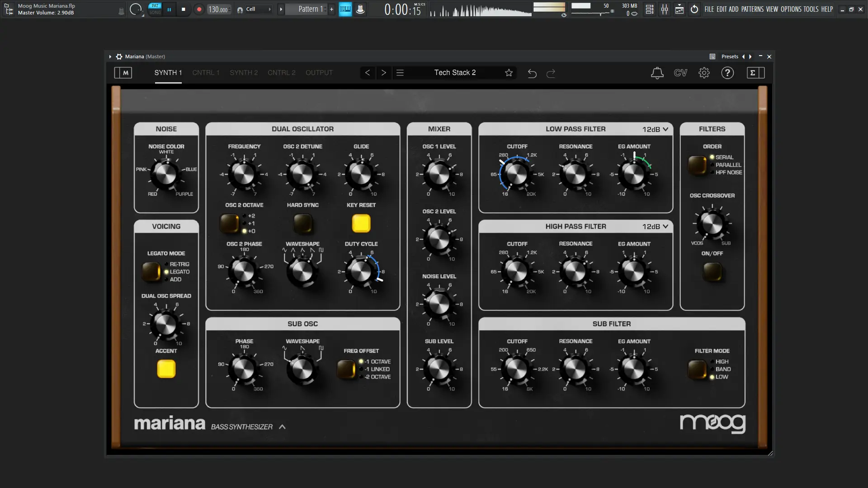868x488 pixels.
Task: Click the help question mark icon
Action: click(727, 73)
